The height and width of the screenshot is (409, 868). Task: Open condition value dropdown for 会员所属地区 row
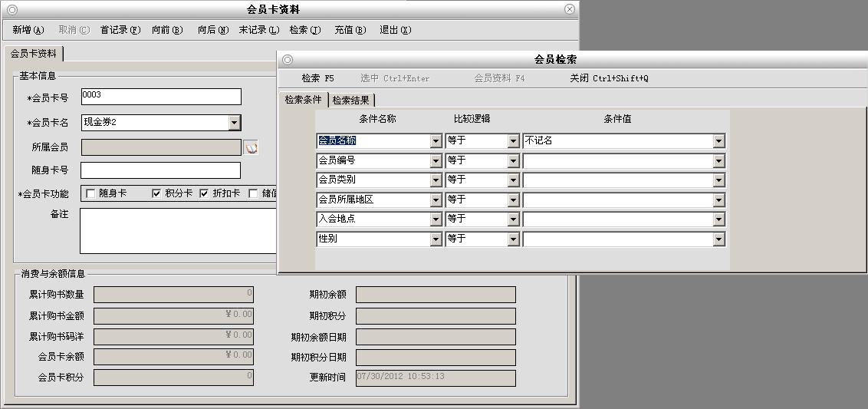pos(718,200)
